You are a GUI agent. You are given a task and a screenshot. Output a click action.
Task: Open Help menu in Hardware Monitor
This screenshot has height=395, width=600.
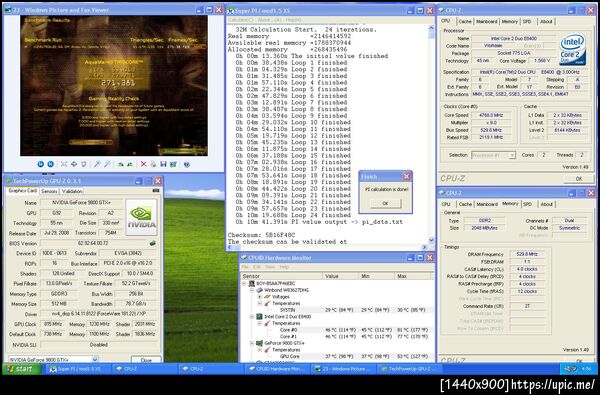coord(284,267)
